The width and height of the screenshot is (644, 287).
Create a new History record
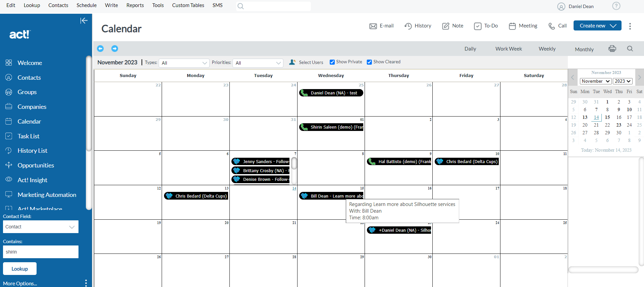click(418, 26)
